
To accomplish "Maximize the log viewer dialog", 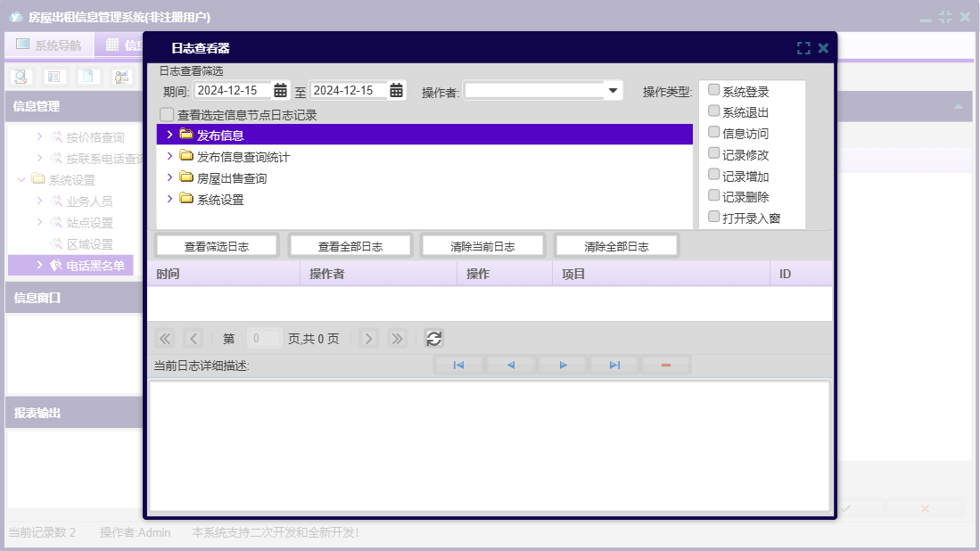I will pos(803,48).
